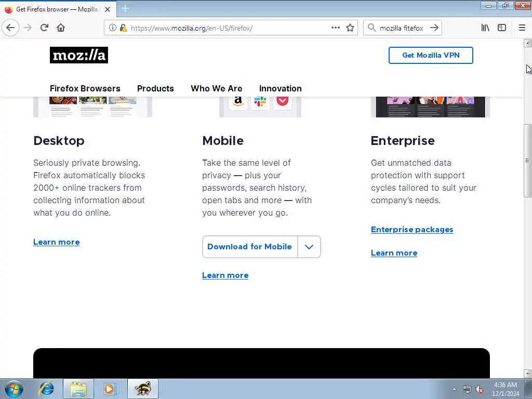Click the scrollbar down arrow
532x399 pixels.
(x=527, y=374)
